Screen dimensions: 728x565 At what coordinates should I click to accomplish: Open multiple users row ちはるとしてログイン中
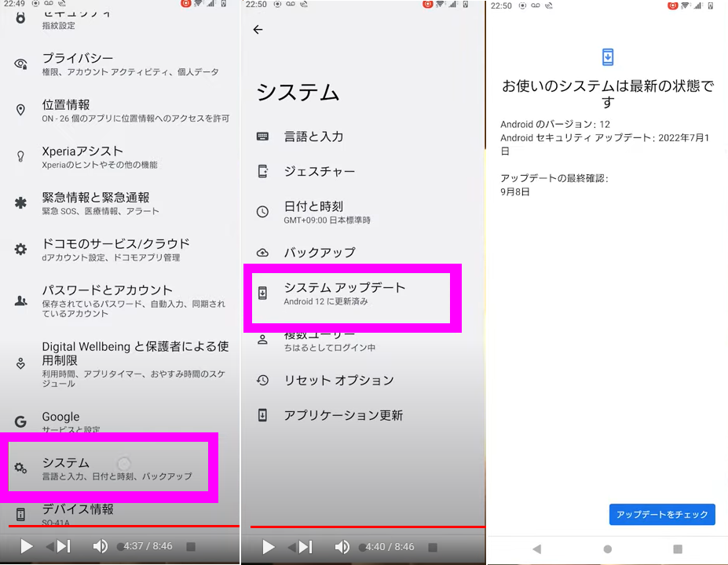[363, 341]
